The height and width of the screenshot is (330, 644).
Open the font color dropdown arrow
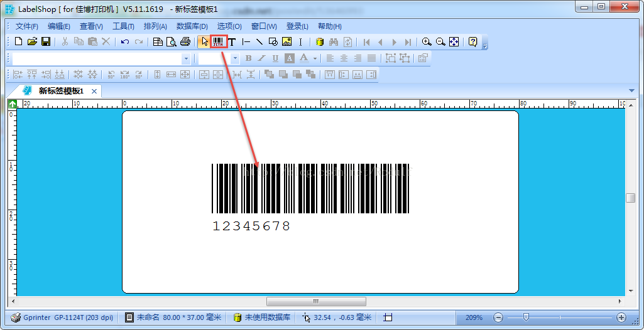315,58
